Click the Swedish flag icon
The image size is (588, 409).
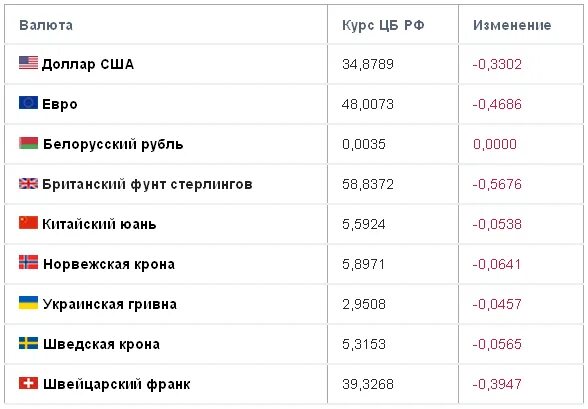pyautogui.click(x=28, y=343)
